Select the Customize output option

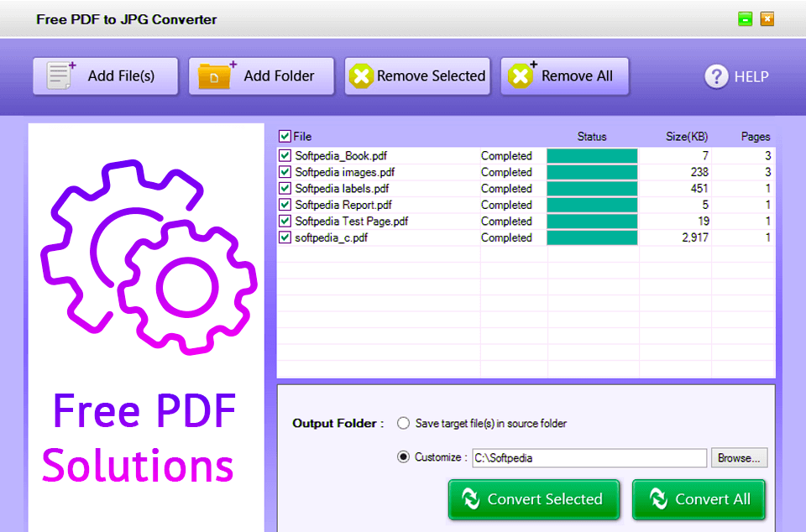(x=404, y=457)
